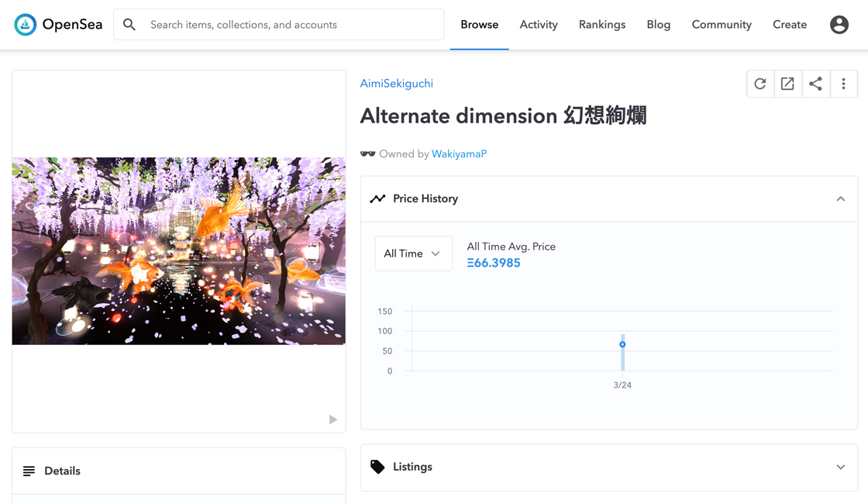Open the Rankings tab

coord(602,24)
